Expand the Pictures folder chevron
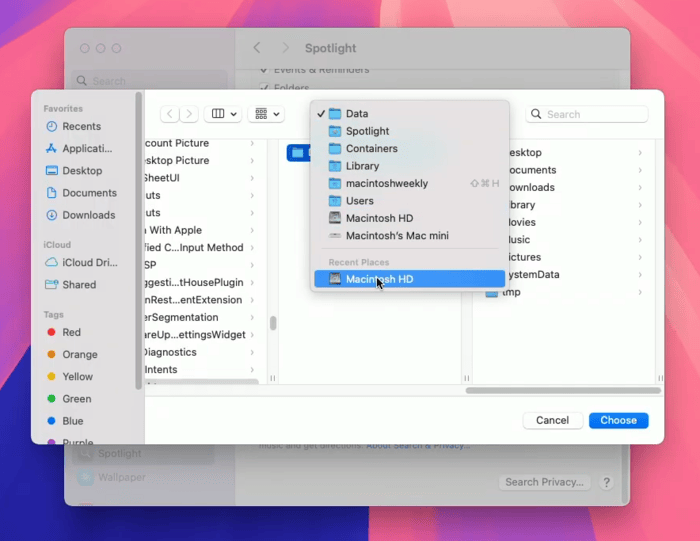Image resolution: width=700 pixels, height=541 pixels. (x=640, y=257)
